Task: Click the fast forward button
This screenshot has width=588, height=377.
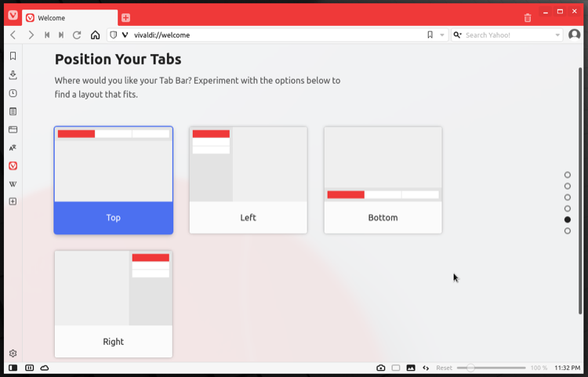Action: click(61, 34)
